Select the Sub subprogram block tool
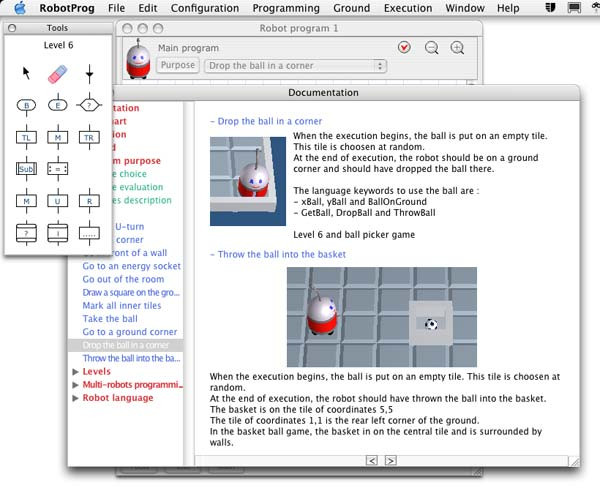 pyautogui.click(x=27, y=169)
